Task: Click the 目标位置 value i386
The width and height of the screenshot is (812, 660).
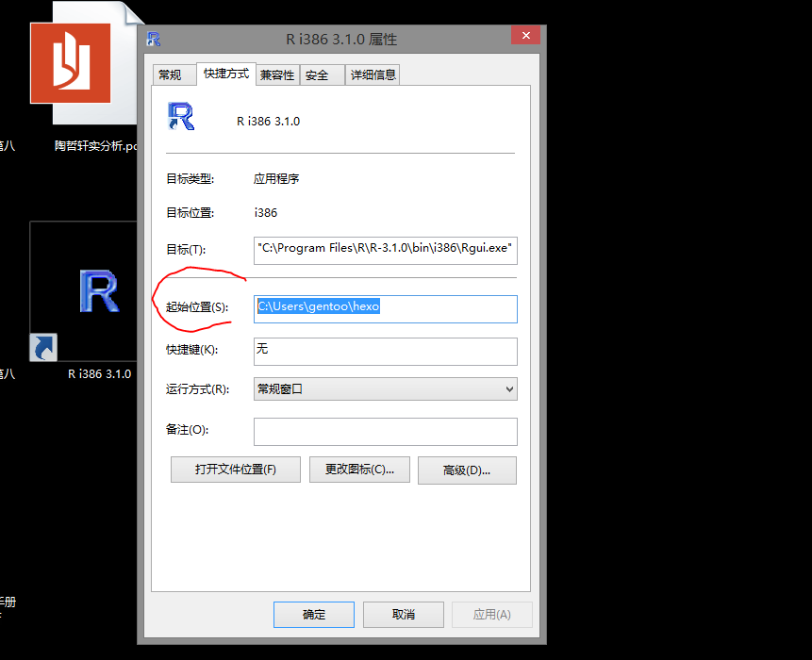Action: [266, 213]
